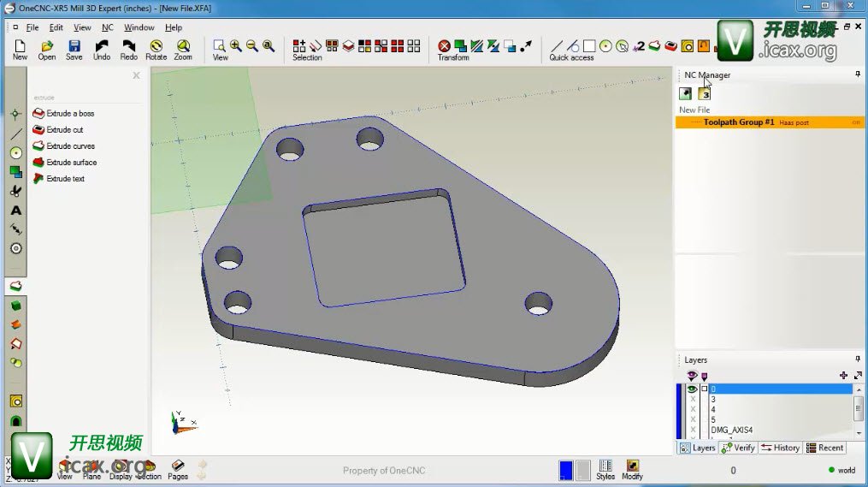The height and width of the screenshot is (487, 868).
Task: Pin the NC Manager panel
Action: [858, 74]
